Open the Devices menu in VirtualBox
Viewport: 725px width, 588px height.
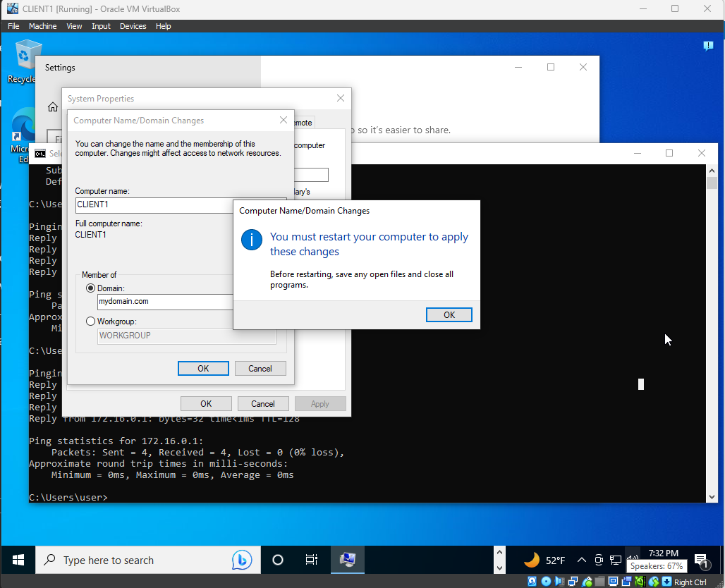point(133,26)
